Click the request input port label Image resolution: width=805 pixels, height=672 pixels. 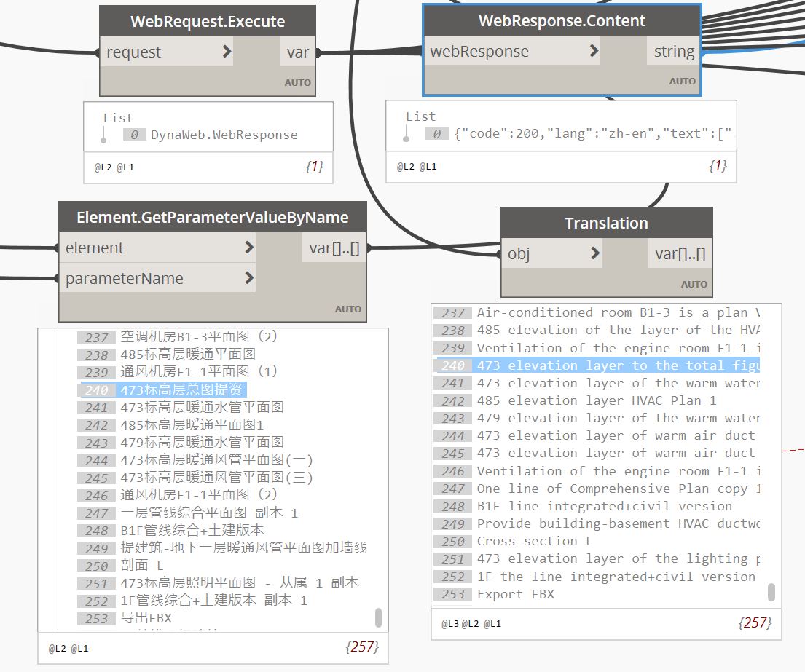[133, 52]
